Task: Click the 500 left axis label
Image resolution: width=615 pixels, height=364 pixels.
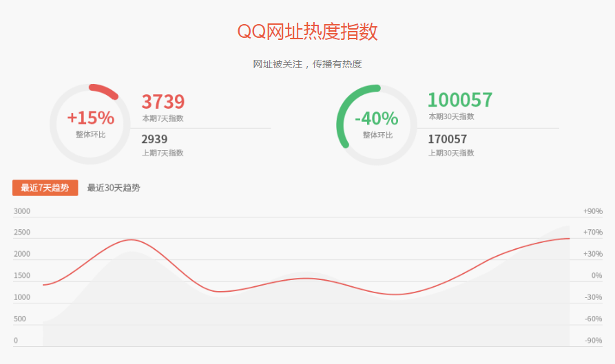Action: (19, 319)
